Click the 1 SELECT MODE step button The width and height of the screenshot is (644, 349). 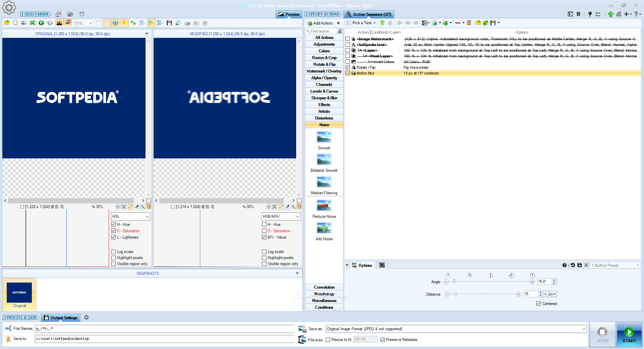(x=36, y=14)
